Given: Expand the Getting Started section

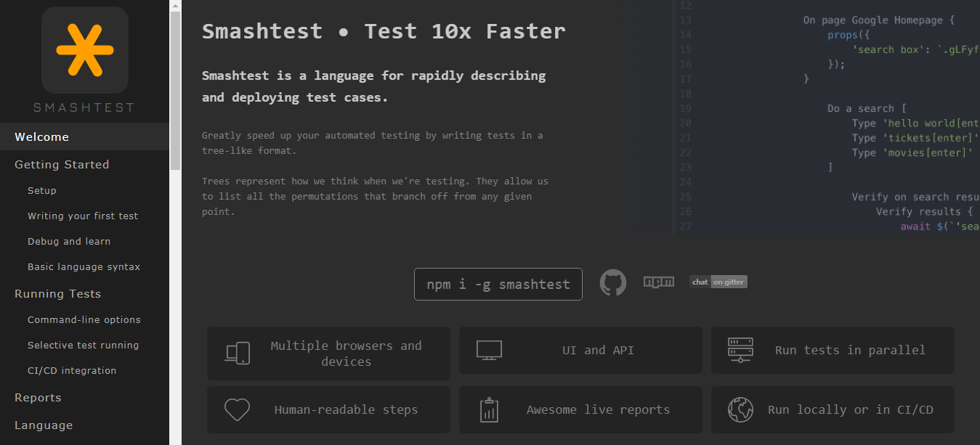Looking at the screenshot, I should coord(61,164).
